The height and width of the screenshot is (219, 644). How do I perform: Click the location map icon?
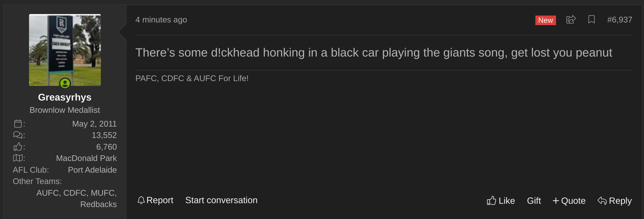[x=18, y=158]
